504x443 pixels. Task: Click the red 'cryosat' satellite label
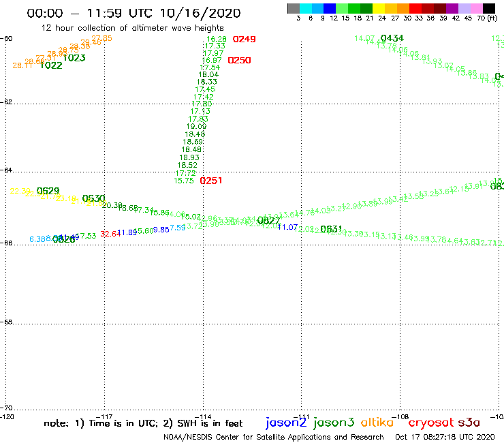(431, 423)
